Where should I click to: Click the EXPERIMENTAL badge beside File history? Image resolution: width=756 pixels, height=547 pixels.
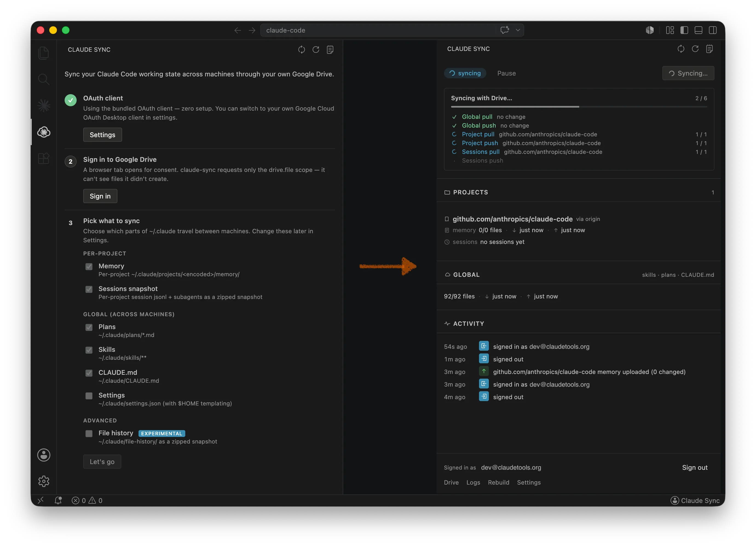[162, 433]
